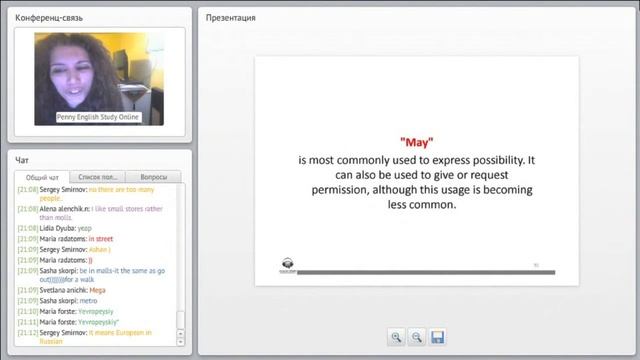Click the slide paragraph about expressing possibility
This screenshot has height=360, width=640.
(x=417, y=182)
